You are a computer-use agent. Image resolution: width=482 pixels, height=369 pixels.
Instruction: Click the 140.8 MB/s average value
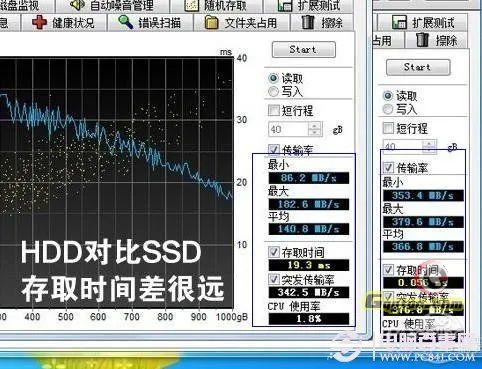click(309, 229)
